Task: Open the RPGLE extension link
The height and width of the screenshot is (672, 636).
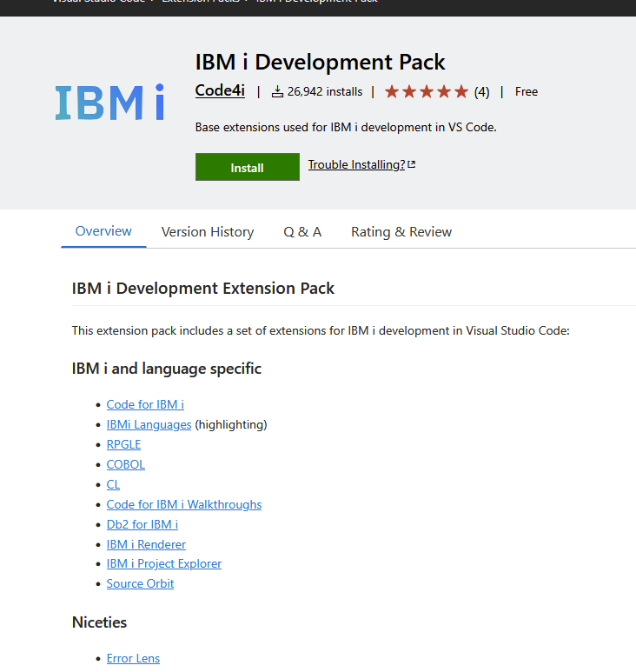Action: click(x=123, y=444)
